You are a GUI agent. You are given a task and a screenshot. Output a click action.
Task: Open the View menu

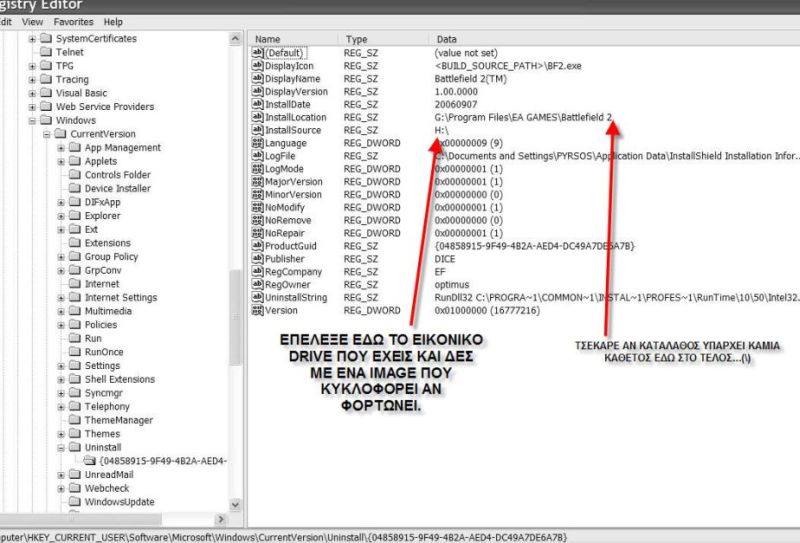click(32, 22)
